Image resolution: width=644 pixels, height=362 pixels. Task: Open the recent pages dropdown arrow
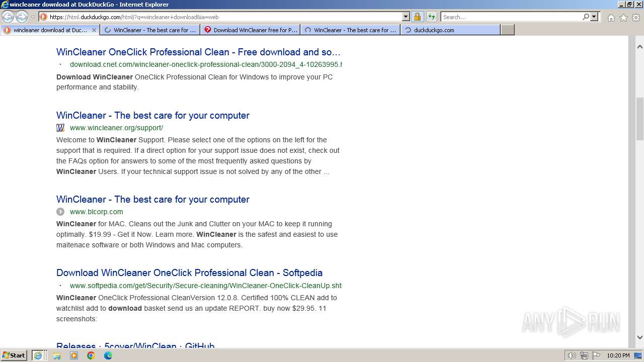tap(33, 17)
